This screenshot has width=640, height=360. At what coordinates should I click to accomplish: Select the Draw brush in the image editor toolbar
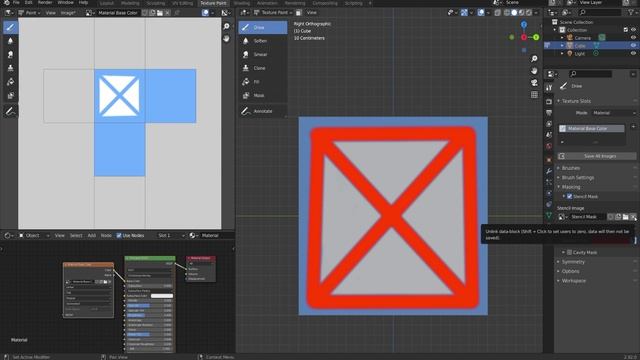point(11,27)
